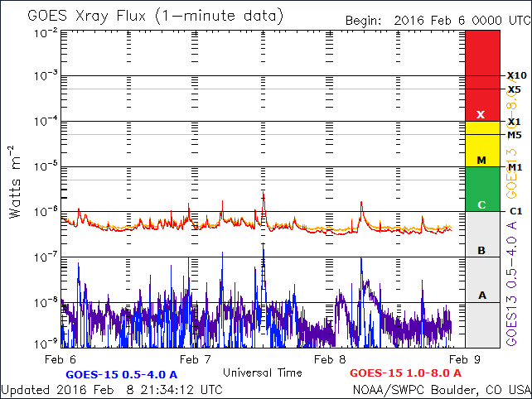This screenshot has height=399, width=532.
Task: Click the green C-class flare band
Action: click(x=482, y=190)
